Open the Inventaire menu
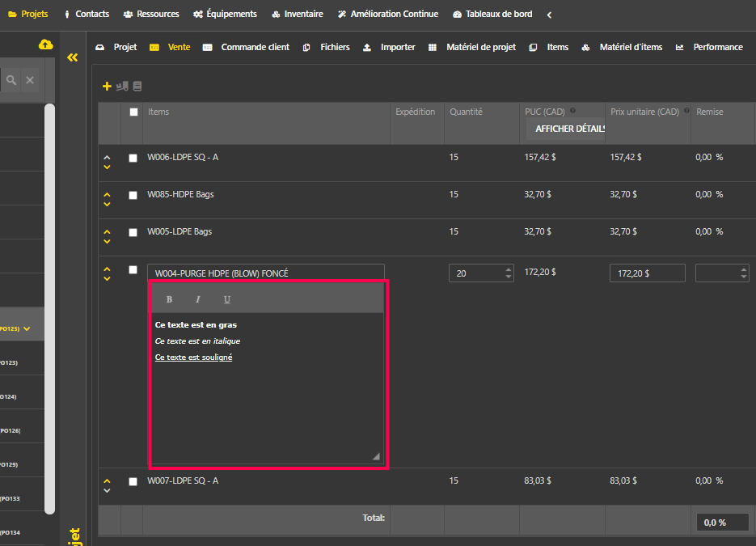 click(298, 14)
